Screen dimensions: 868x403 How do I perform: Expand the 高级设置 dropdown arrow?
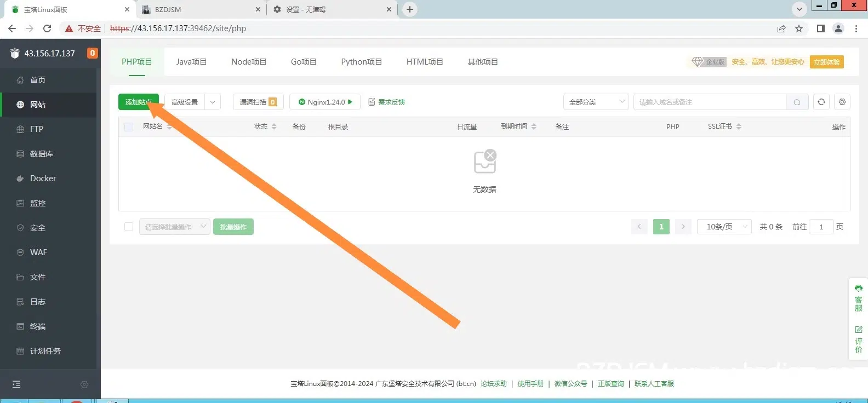(213, 102)
